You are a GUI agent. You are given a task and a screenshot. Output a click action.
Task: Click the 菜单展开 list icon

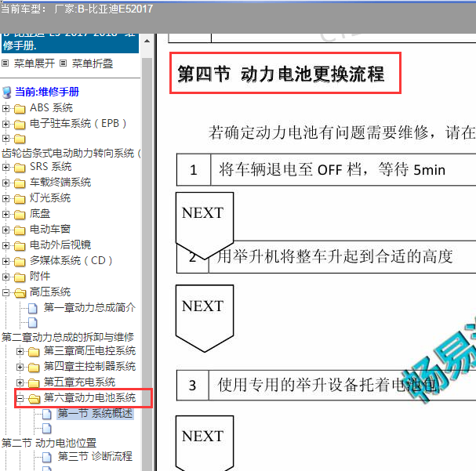5,63
